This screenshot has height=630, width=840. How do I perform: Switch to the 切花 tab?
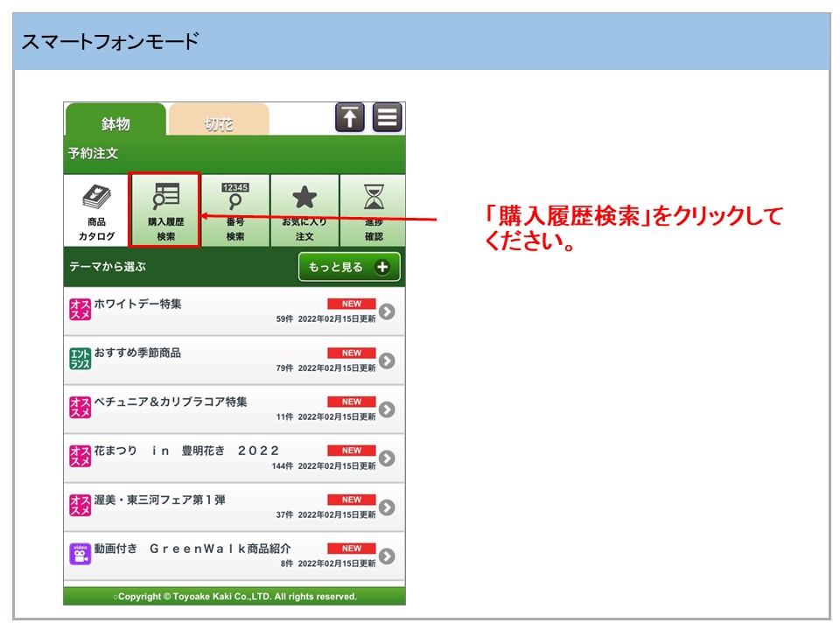pos(219,123)
